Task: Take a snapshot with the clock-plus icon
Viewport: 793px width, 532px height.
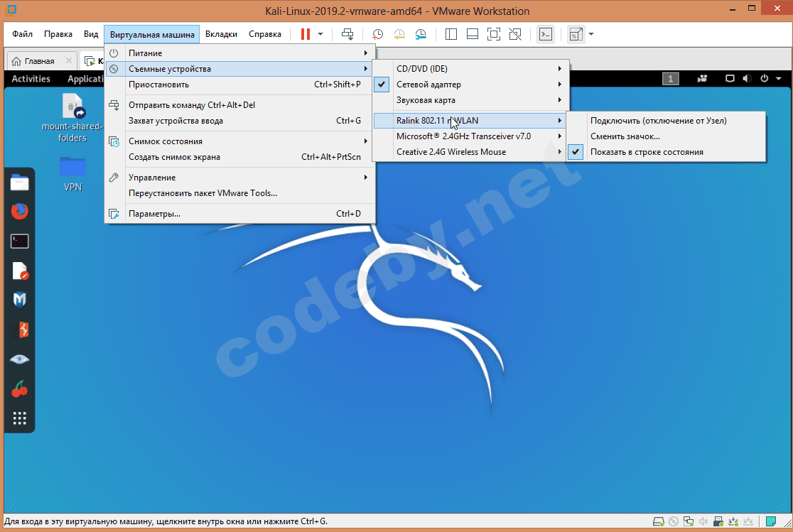Action: [377, 34]
